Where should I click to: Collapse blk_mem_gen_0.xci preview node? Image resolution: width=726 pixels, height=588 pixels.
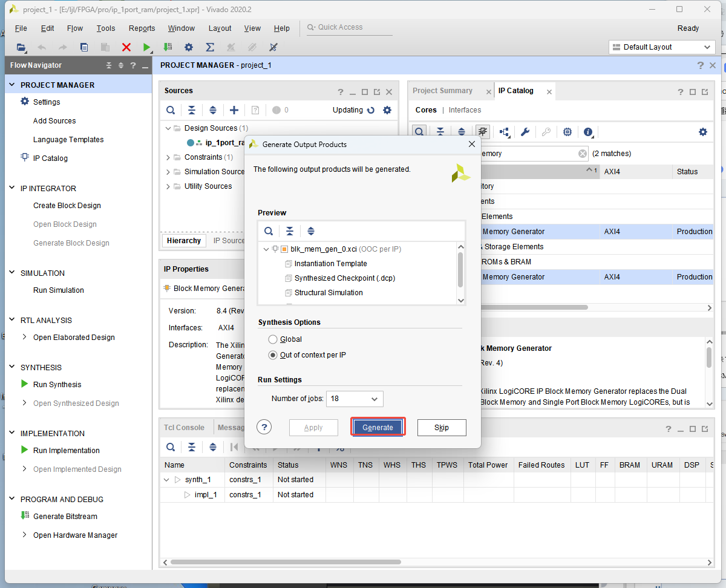coord(266,249)
